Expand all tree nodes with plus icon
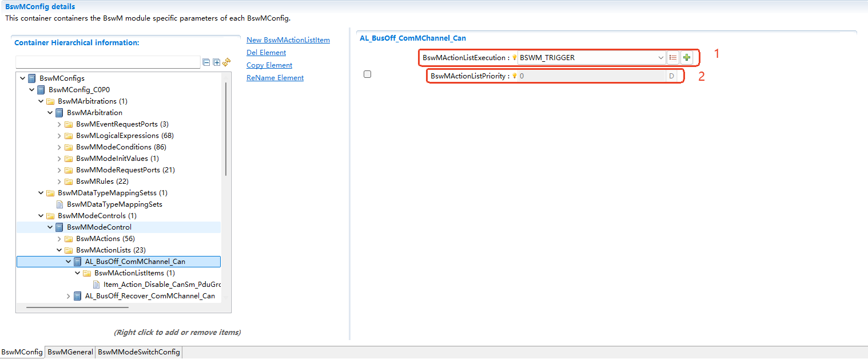The width and height of the screenshot is (868, 359). [216, 62]
